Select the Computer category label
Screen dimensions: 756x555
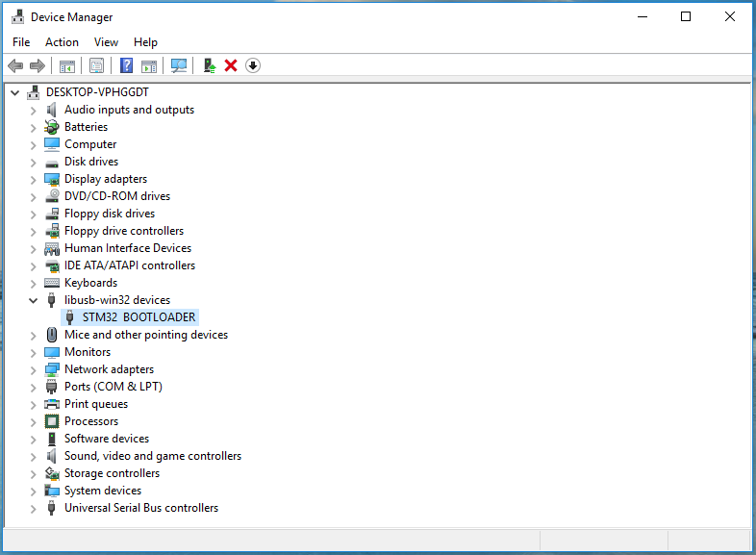(x=90, y=144)
